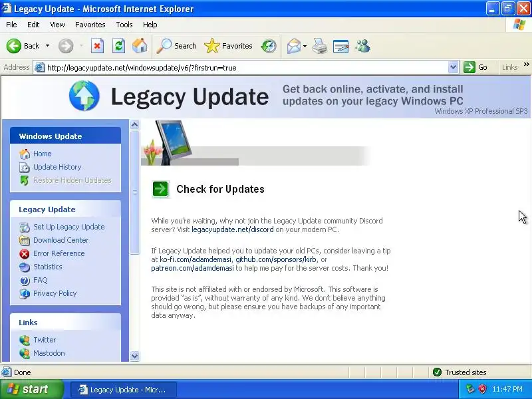Image resolution: width=532 pixels, height=399 pixels.
Task: Click the Check for Updates heading
Action: tap(220, 189)
